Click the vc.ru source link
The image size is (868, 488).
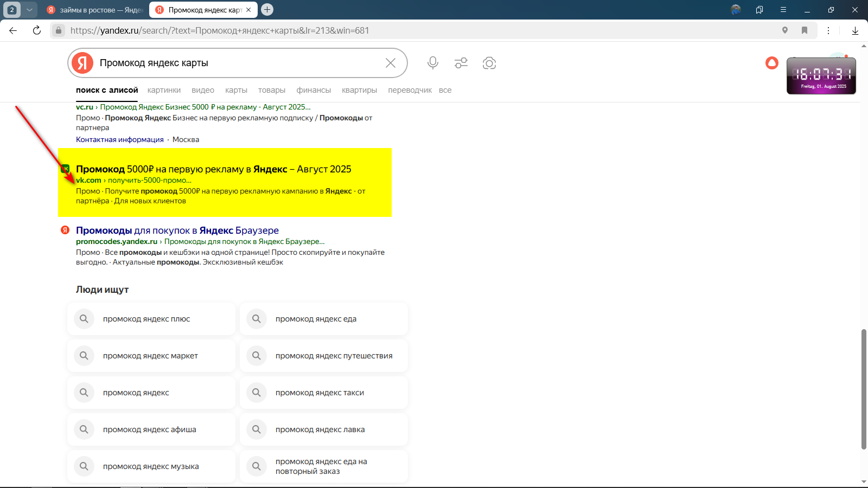[x=85, y=107]
